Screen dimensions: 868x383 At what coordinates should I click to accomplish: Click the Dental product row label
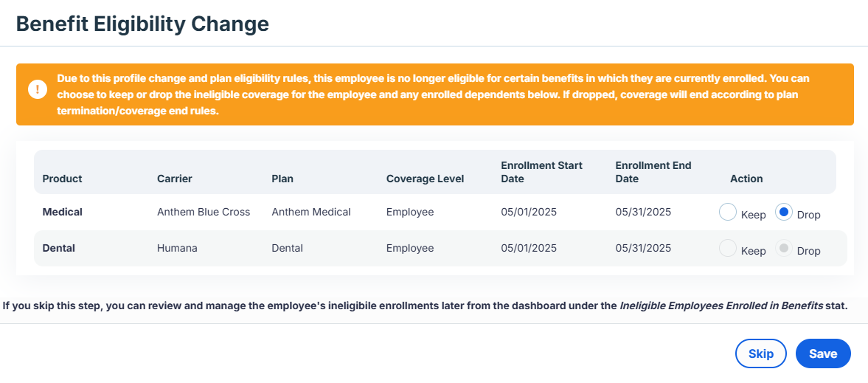click(59, 248)
